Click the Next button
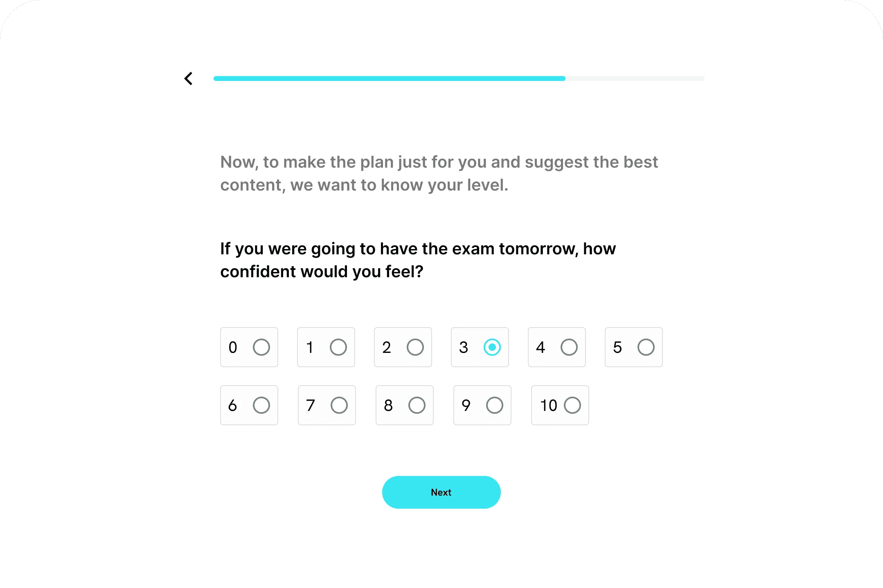 (441, 492)
